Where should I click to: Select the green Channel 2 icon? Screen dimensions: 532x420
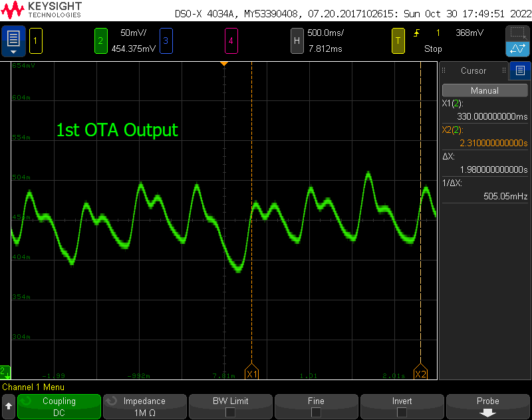tap(101, 41)
